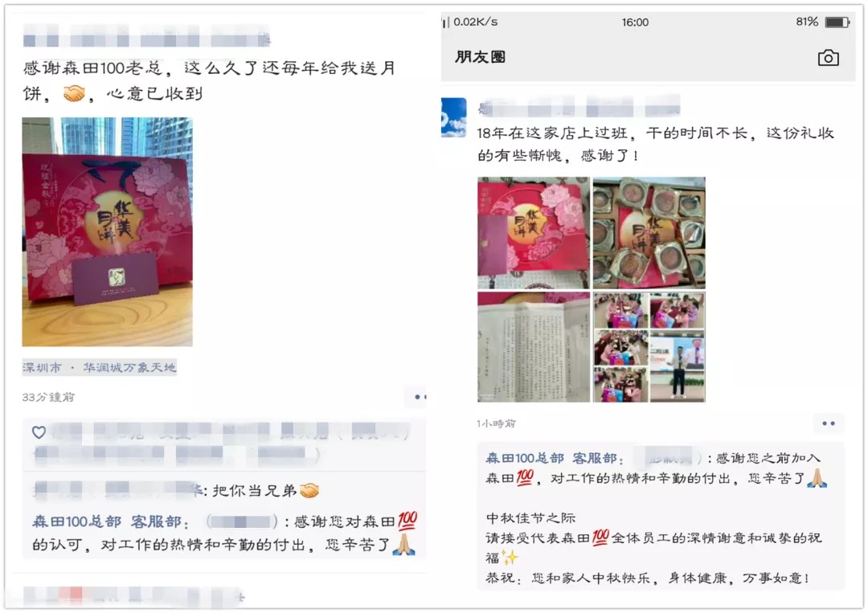Tap the camera icon in Moments header
This screenshot has width=868, height=613.
pyautogui.click(x=828, y=58)
